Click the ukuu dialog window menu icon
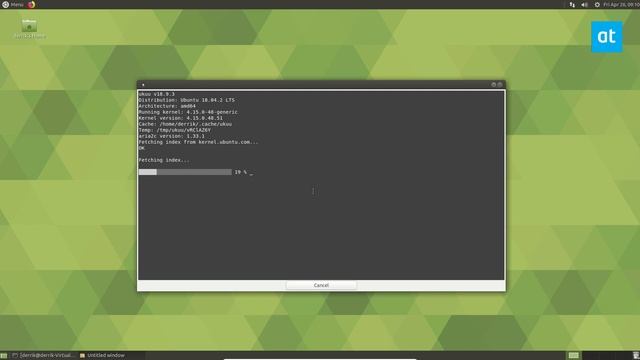This screenshot has width=640, height=360. coord(143,84)
